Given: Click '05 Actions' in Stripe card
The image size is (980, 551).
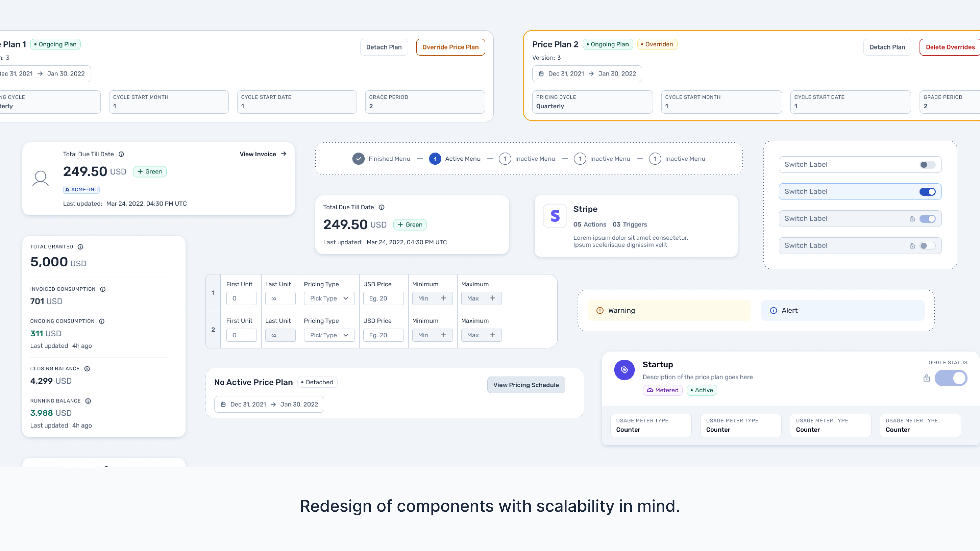Looking at the screenshot, I should click(590, 224).
